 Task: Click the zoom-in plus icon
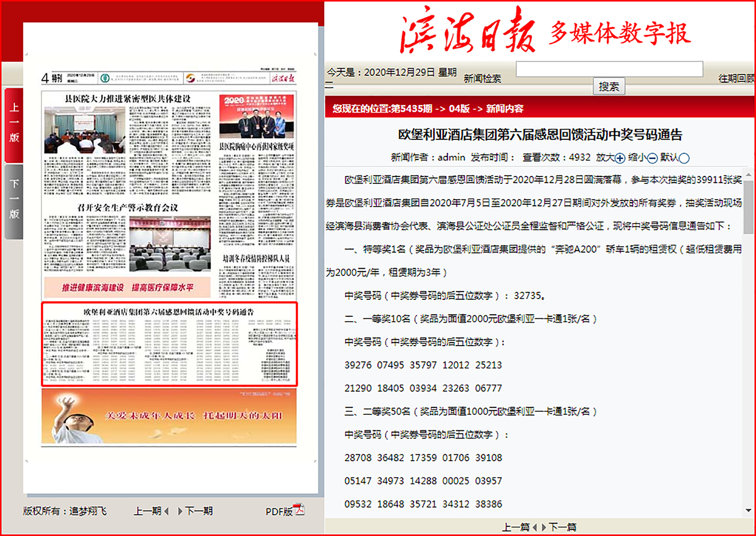click(620, 158)
